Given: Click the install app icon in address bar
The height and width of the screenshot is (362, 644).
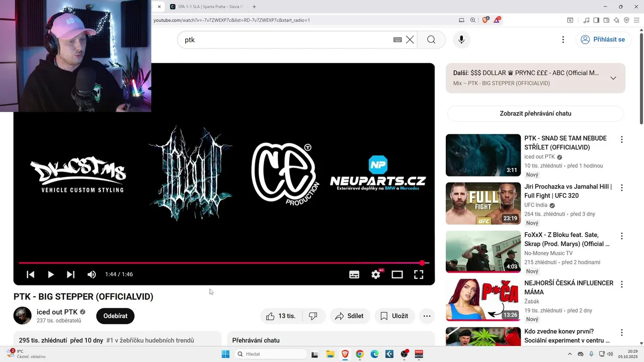Looking at the screenshot, I should click(461, 20).
